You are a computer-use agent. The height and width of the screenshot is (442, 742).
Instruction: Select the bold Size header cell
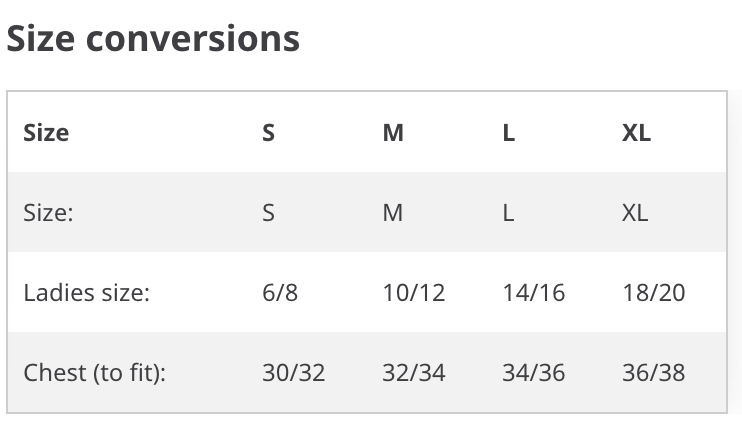coord(46,133)
